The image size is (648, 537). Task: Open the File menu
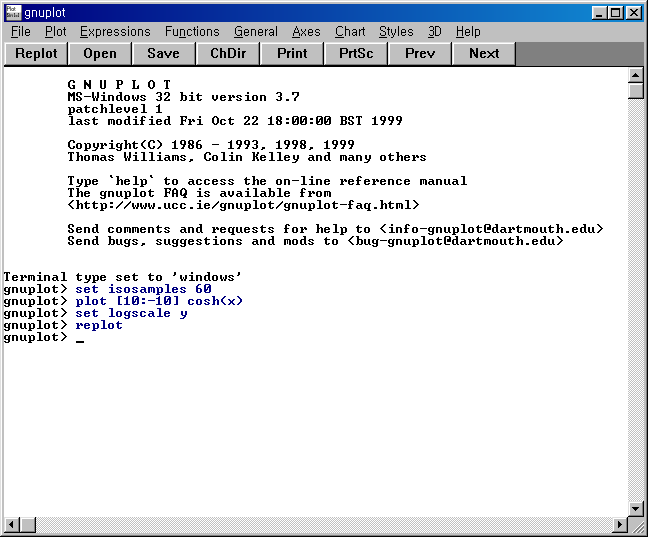(21, 32)
